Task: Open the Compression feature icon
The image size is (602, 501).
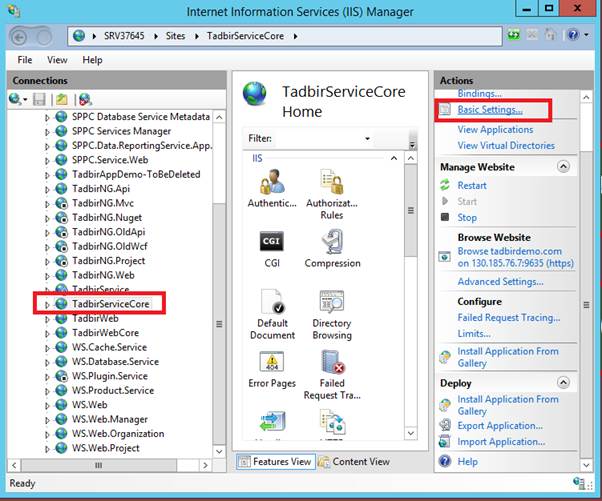Action: pos(332,242)
